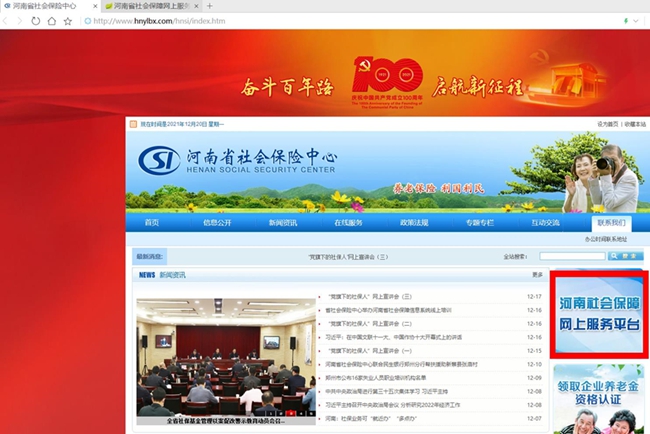Open the 河南社会保障网上服务平台 banner
The height and width of the screenshot is (434, 650).
[599, 314]
